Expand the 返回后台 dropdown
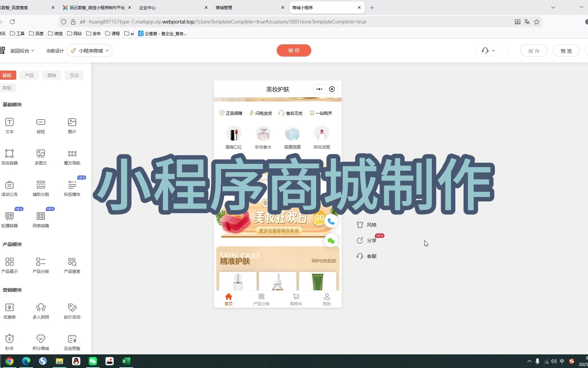 coord(22,51)
